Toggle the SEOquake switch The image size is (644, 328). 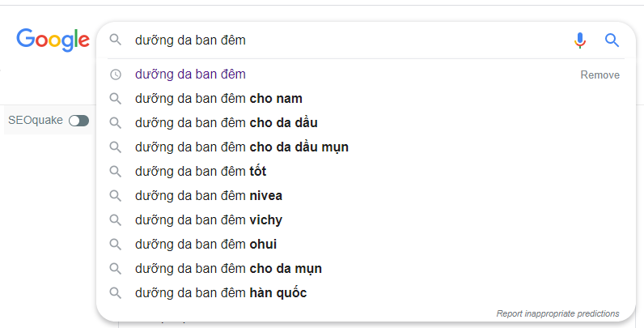78,121
